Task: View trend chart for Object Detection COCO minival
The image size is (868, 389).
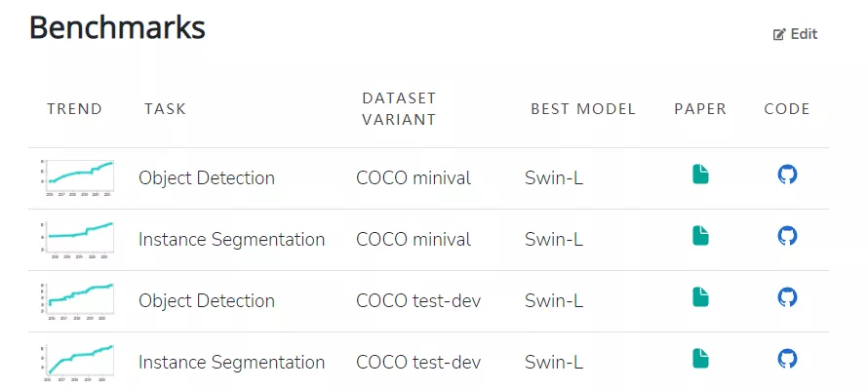Action: pos(77,177)
